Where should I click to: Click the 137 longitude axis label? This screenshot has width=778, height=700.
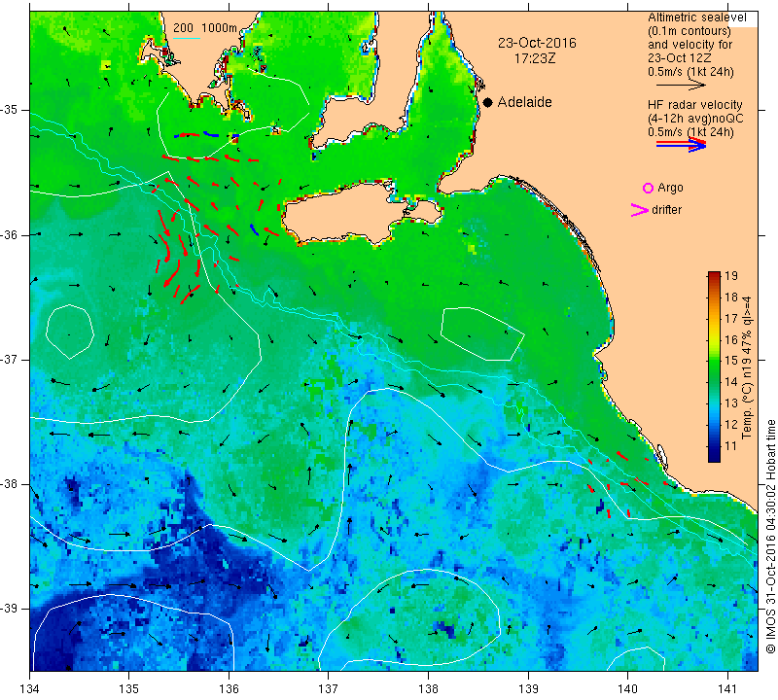[x=328, y=688]
